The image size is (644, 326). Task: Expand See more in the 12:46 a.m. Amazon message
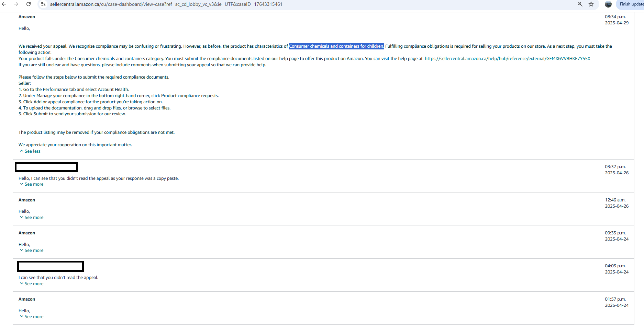pos(32,218)
